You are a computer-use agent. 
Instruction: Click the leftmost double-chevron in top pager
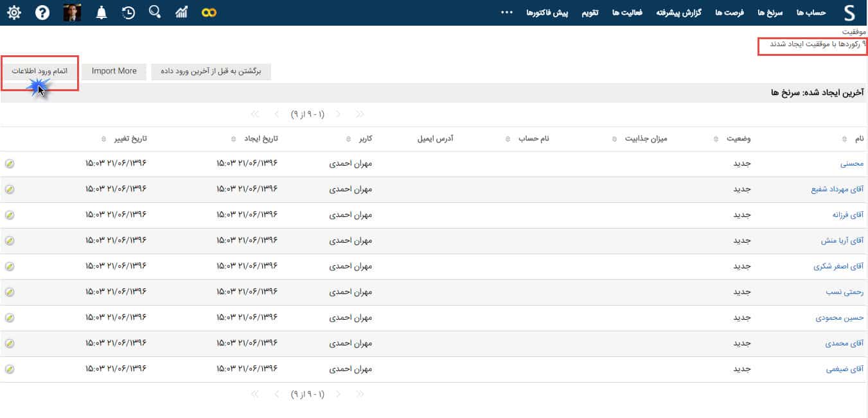255,114
